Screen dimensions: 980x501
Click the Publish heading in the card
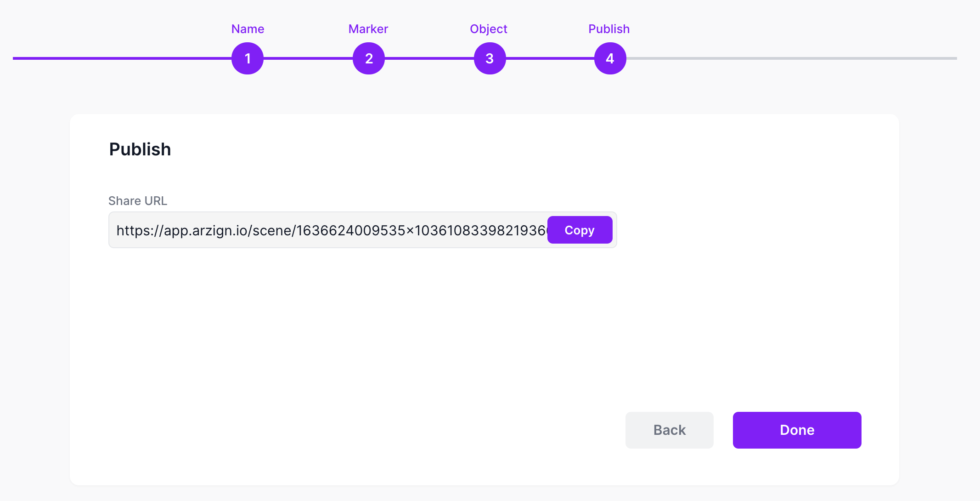coord(140,149)
